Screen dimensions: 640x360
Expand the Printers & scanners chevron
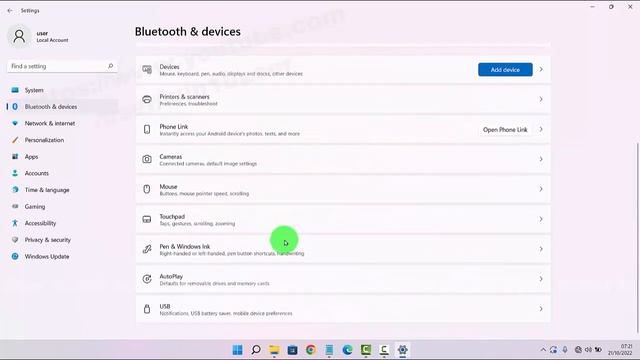point(541,100)
